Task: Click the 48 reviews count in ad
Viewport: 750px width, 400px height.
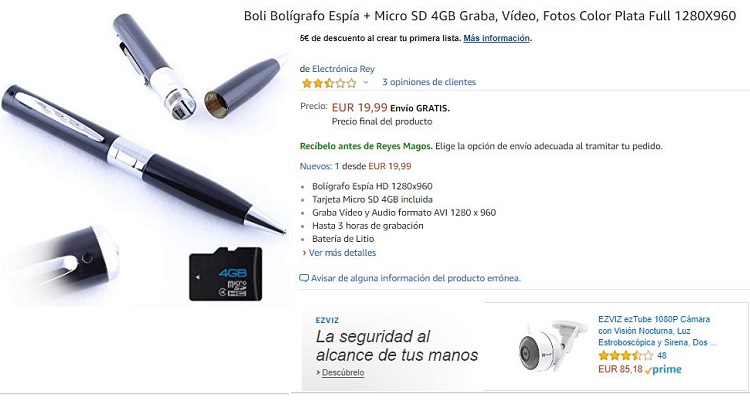Action: pos(662,356)
